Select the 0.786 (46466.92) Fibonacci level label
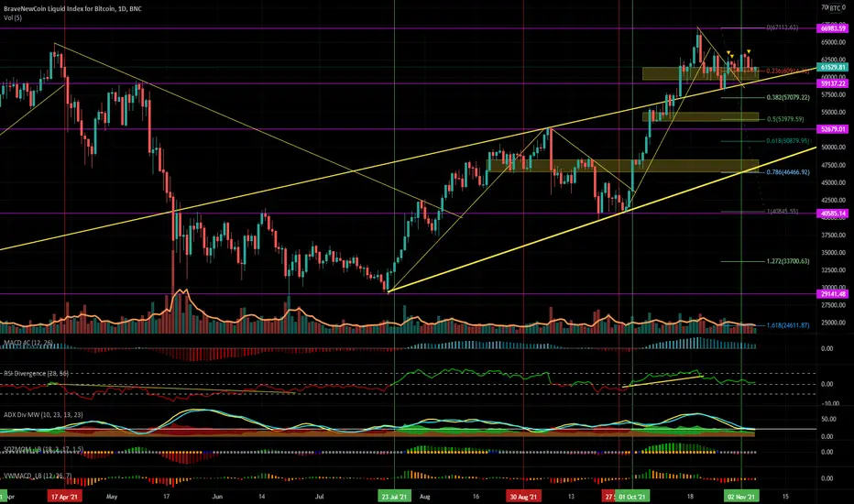Screen dimensions: 854x504 [x=787, y=172]
